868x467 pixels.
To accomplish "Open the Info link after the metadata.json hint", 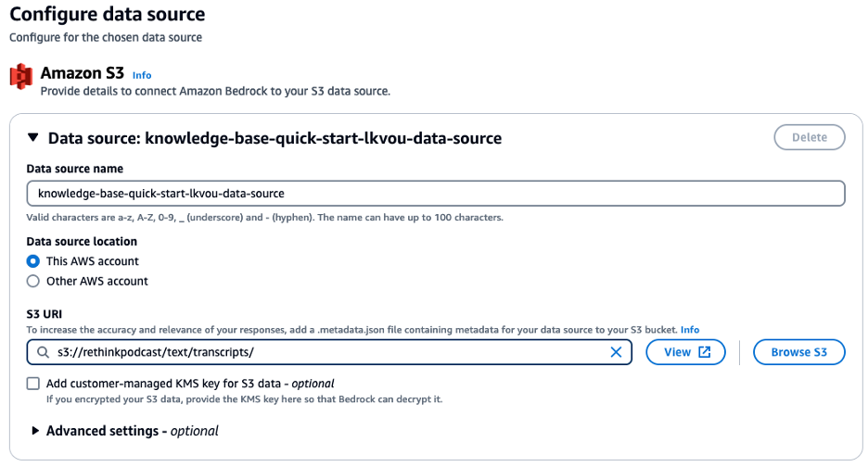I will pos(690,330).
